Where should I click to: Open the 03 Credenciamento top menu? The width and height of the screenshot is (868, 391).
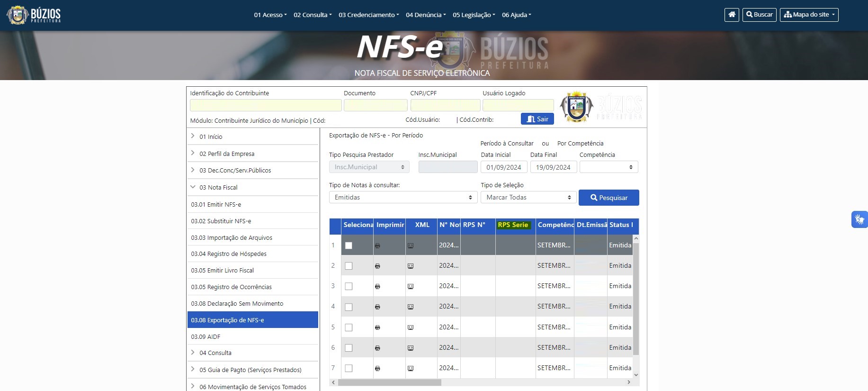click(369, 15)
